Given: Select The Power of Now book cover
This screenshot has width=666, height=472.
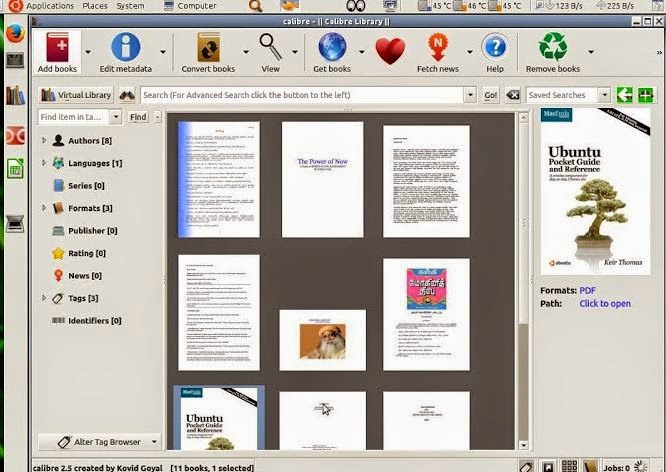Looking at the screenshot, I should point(322,179).
